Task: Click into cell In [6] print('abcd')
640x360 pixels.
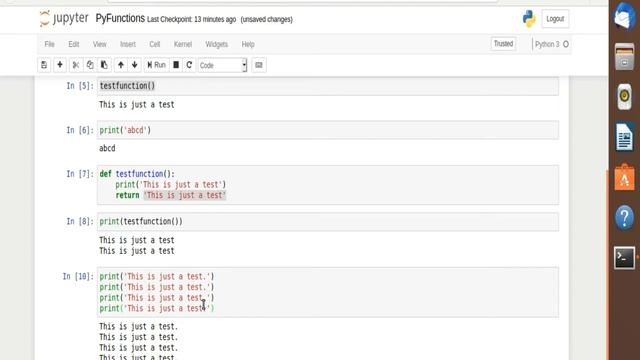Action: click(x=328, y=130)
